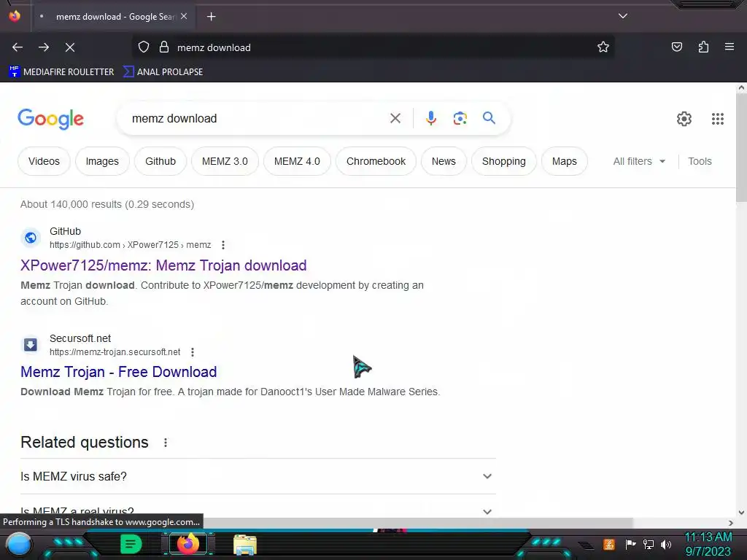This screenshot has width=747, height=560.
Task: List all tabs with the chevron button
Action: [x=623, y=16]
